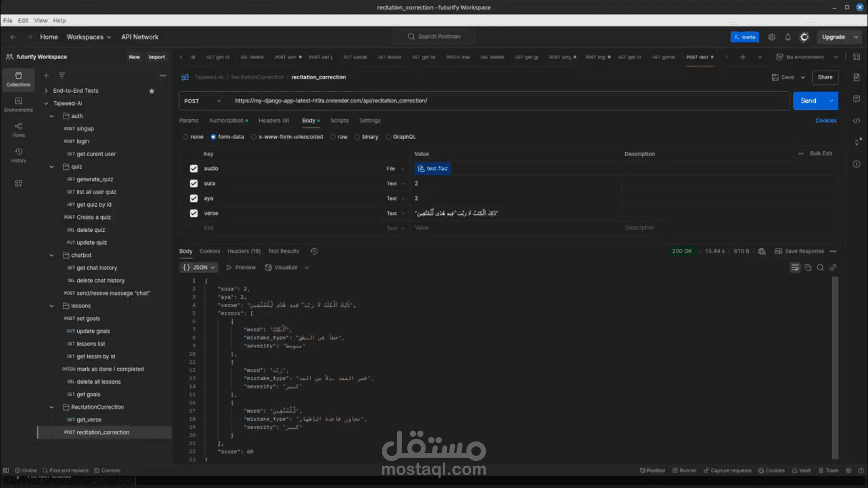Open Postman settings gear icon
The image size is (868, 488).
[x=772, y=37]
